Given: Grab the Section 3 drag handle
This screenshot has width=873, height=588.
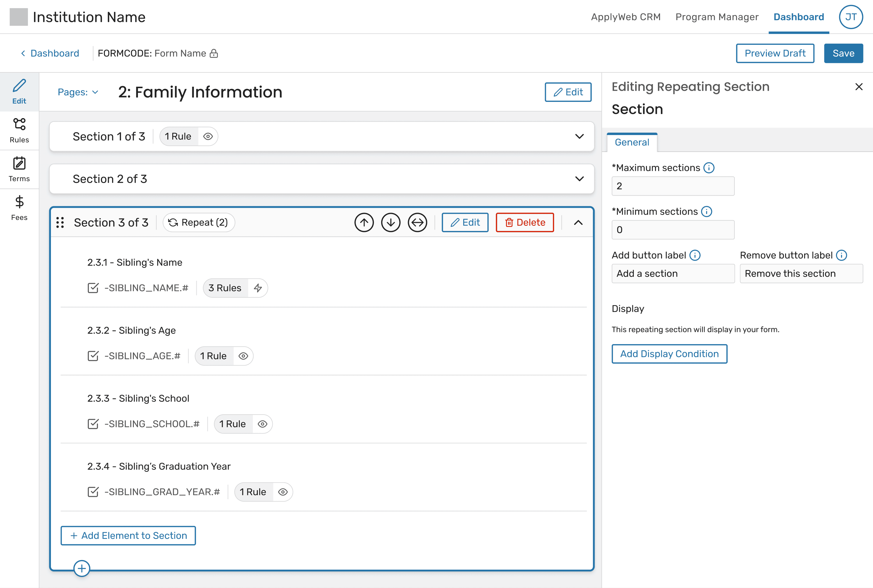Looking at the screenshot, I should [60, 222].
